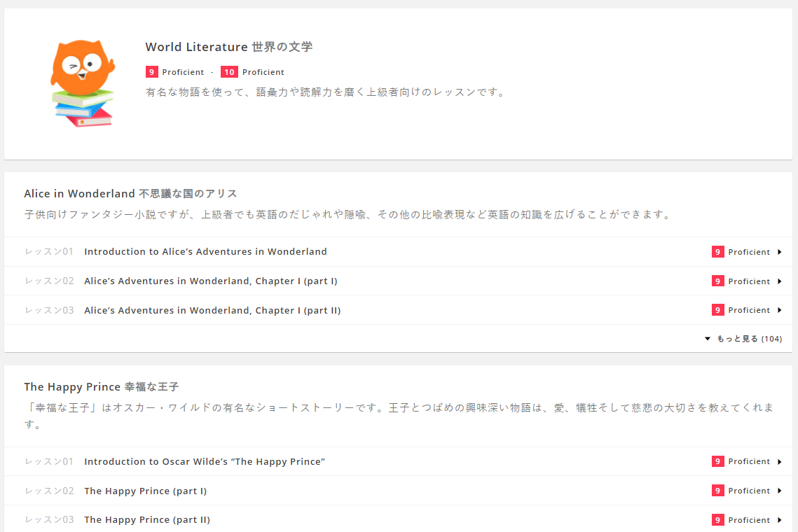Click level 9 badge on Introduction to Alice's Adventures row

pyautogui.click(x=717, y=252)
